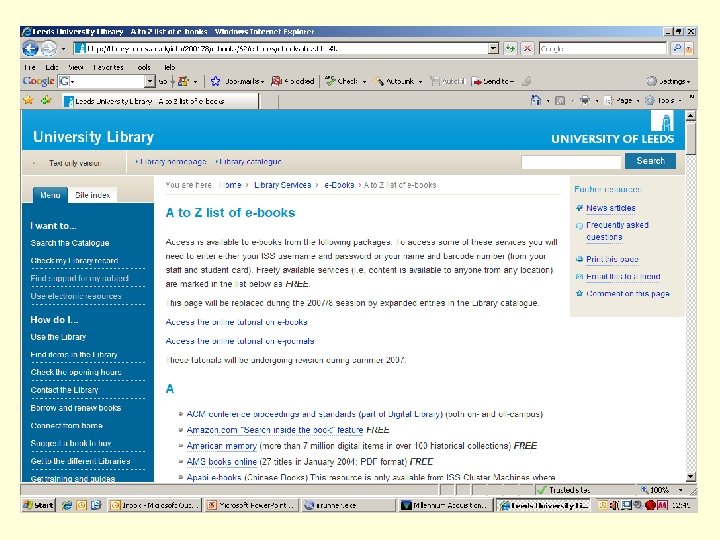The width and height of the screenshot is (720, 540).
Task: Switch to Microsoft PowerPoint taskbar button
Action: point(252,505)
